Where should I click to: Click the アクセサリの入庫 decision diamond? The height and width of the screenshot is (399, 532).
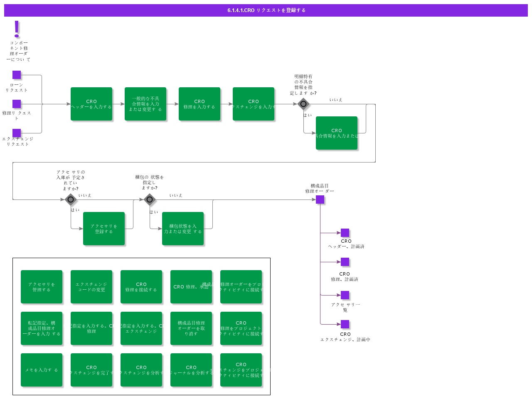[71, 199]
